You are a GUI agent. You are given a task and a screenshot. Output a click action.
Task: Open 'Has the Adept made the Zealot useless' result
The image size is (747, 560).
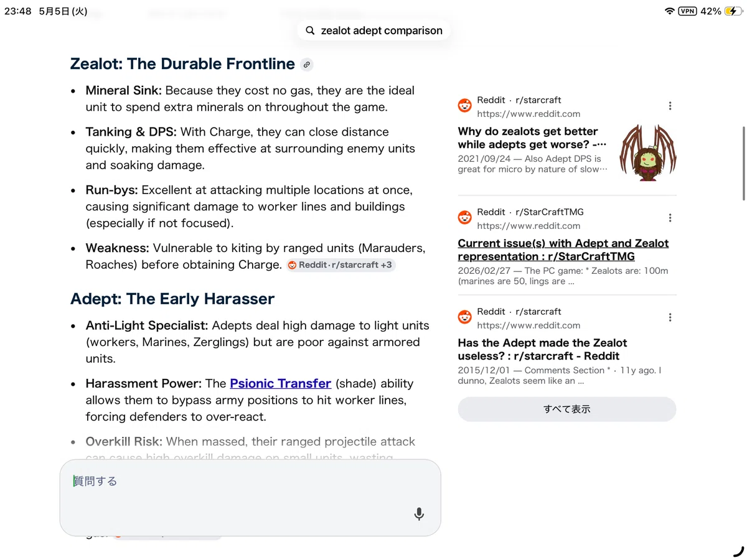542,349
